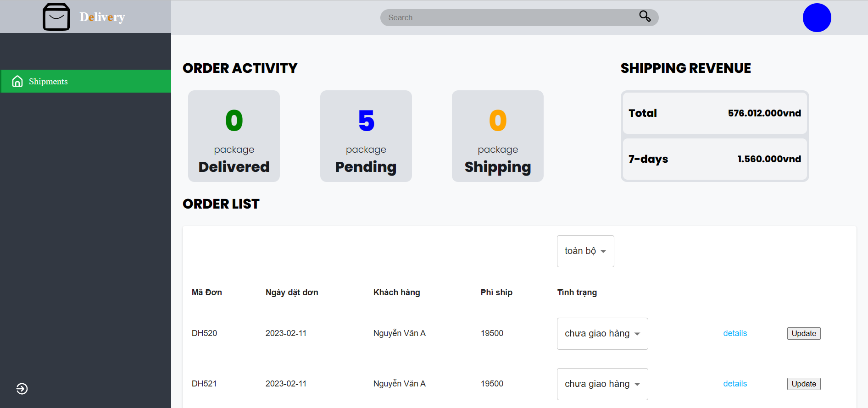This screenshot has height=408, width=868.
Task: Click shipping fee 19500 in DH520 row
Action: (492, 333)
